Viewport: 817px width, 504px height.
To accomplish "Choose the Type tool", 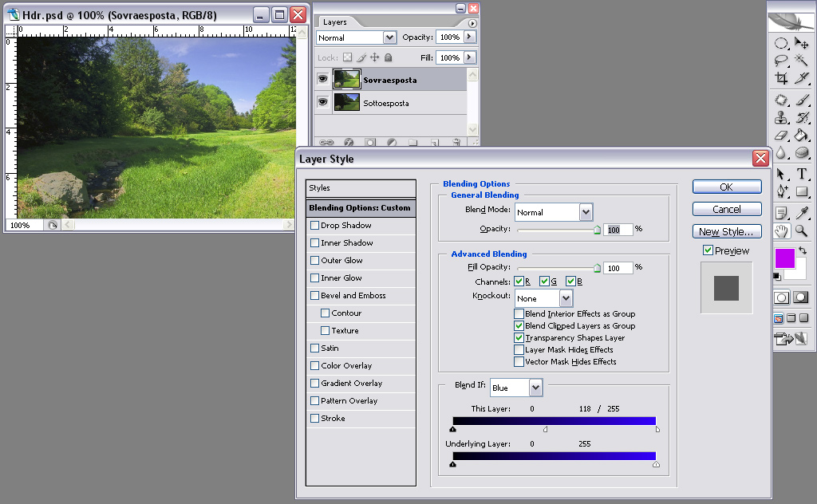I will tap(802, 174).
